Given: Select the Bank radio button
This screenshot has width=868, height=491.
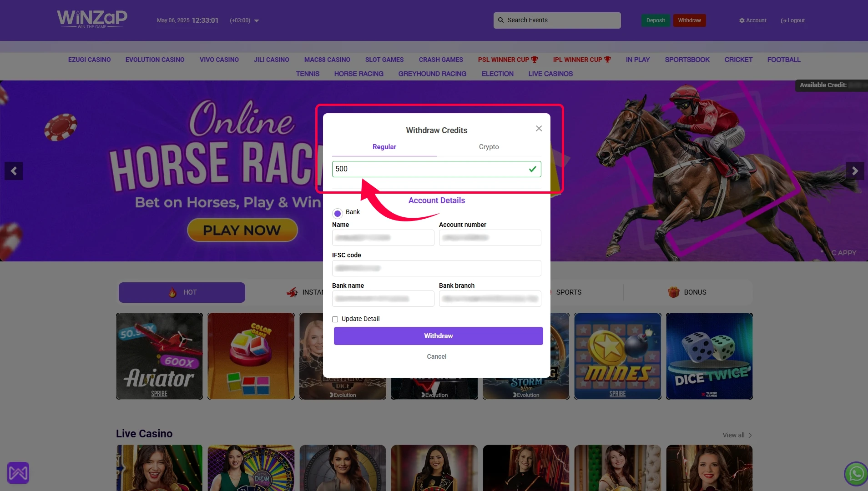Looking at the screenshot, I should [338, 213].
